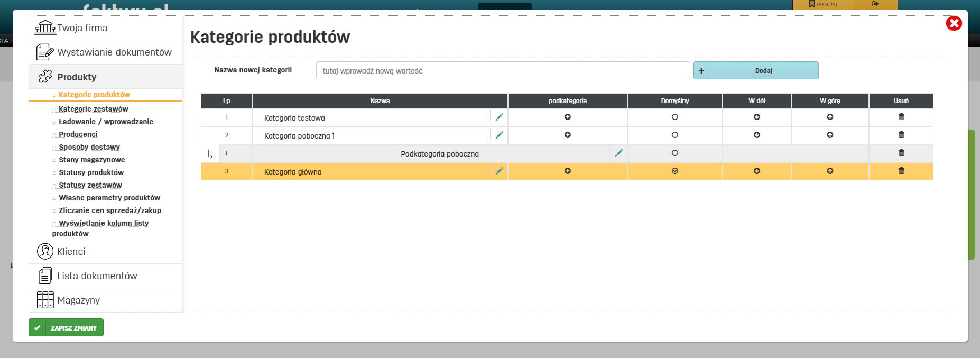Close the settings dialog with red X

pos(954,23)
